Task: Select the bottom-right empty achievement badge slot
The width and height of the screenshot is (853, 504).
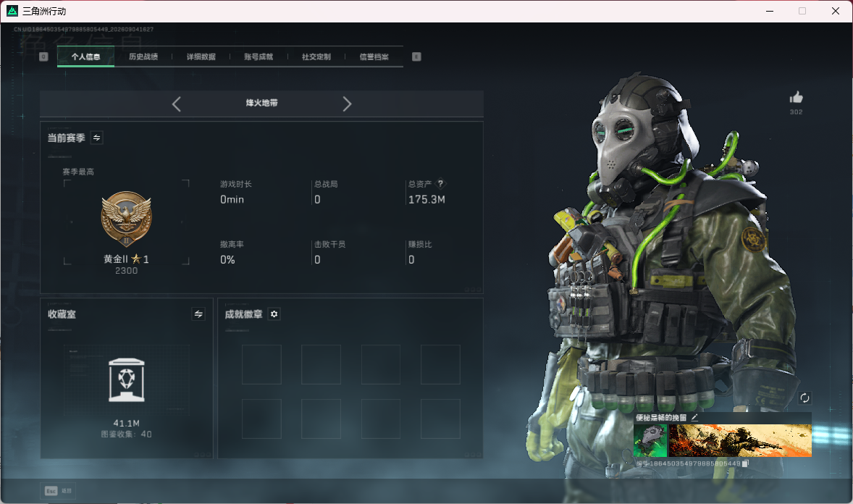Action: click(441, 419)
